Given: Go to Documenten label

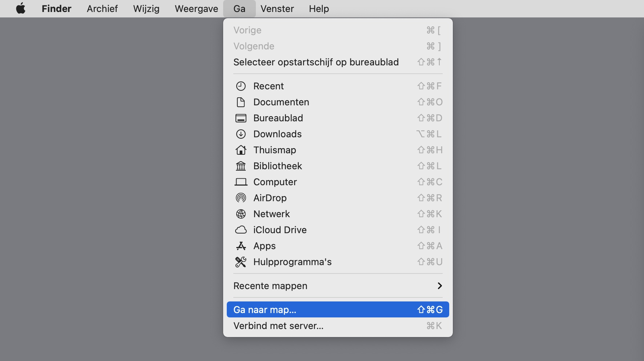Looking at the screenshot, I should 281,102.
